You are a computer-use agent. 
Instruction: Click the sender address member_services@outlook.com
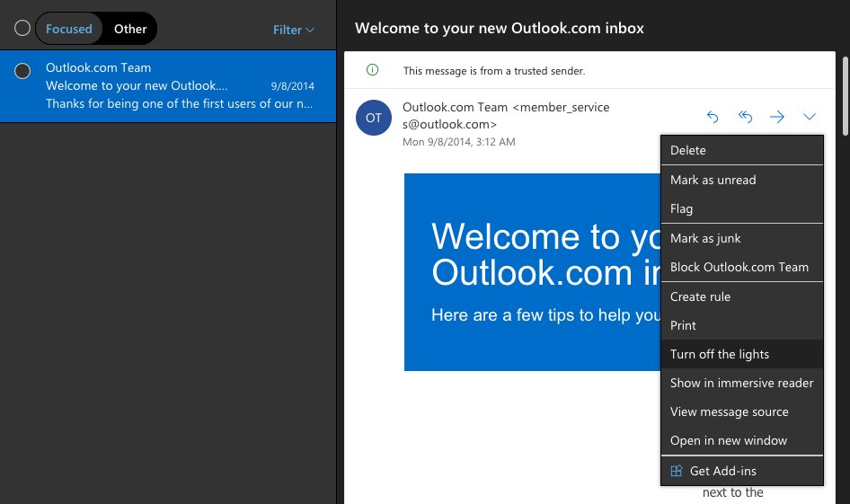506,115
